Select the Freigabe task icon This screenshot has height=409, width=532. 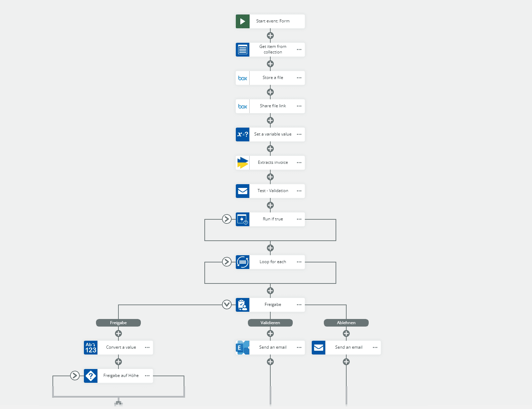(243, 305)
